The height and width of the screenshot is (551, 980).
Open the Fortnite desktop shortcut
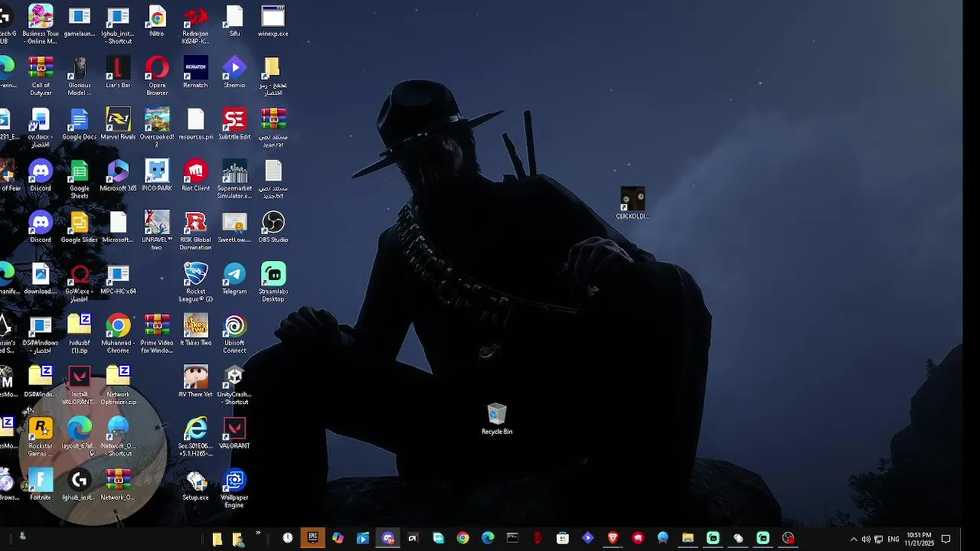[x=41, y=484]
